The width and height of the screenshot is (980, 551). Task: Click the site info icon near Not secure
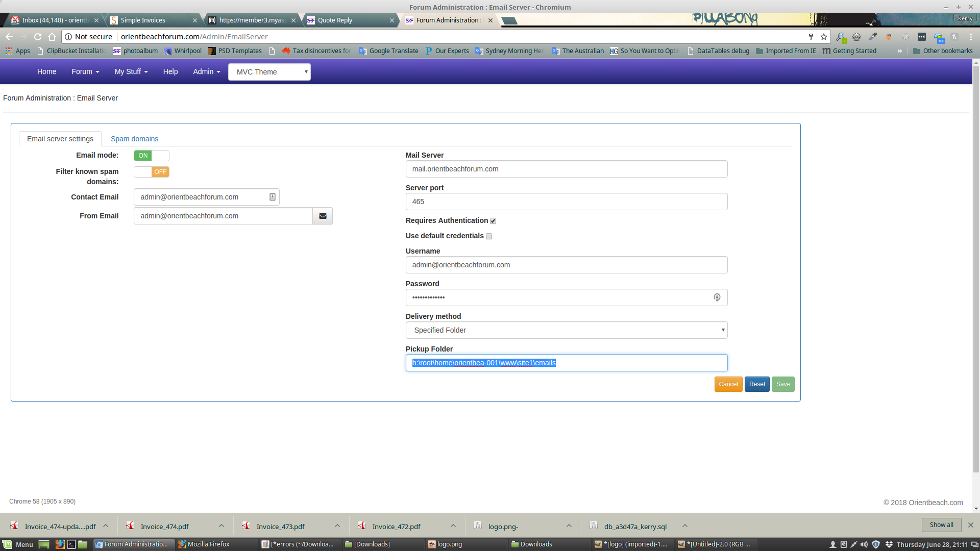(x=68, y=37)
